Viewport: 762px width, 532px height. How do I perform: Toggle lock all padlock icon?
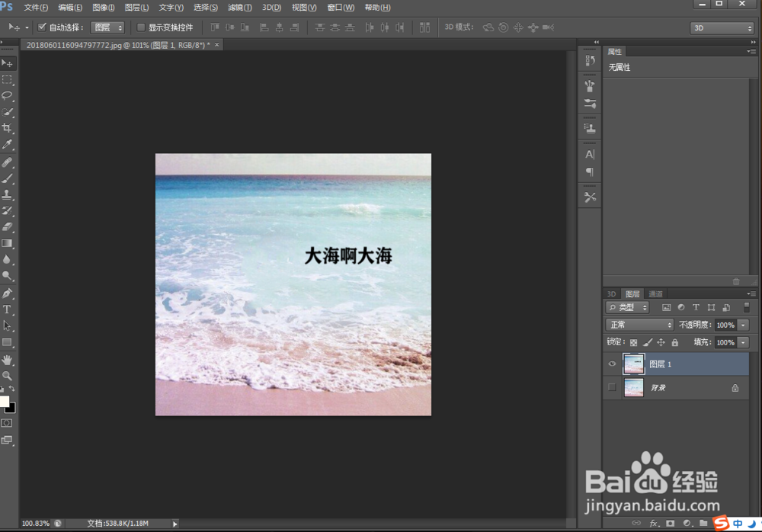pos(674,342)
